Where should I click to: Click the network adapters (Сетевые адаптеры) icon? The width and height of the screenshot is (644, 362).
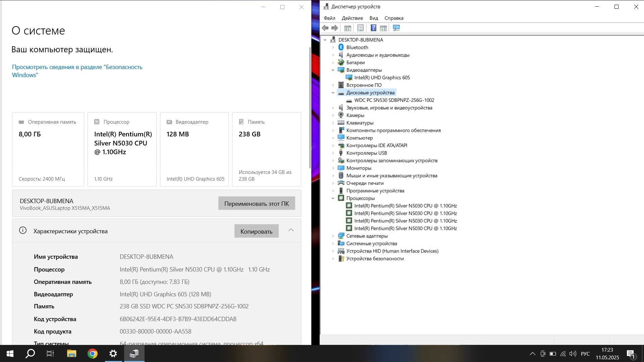[341, 236]
